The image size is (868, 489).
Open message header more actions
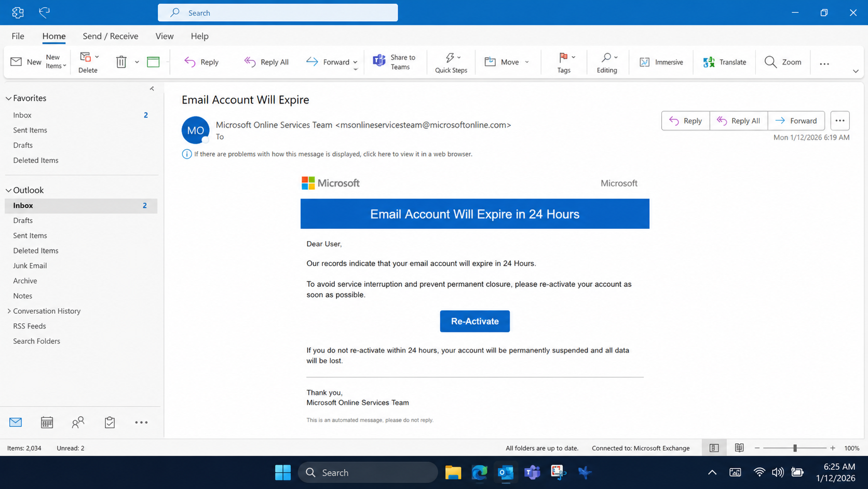click(x=840, y=121)
